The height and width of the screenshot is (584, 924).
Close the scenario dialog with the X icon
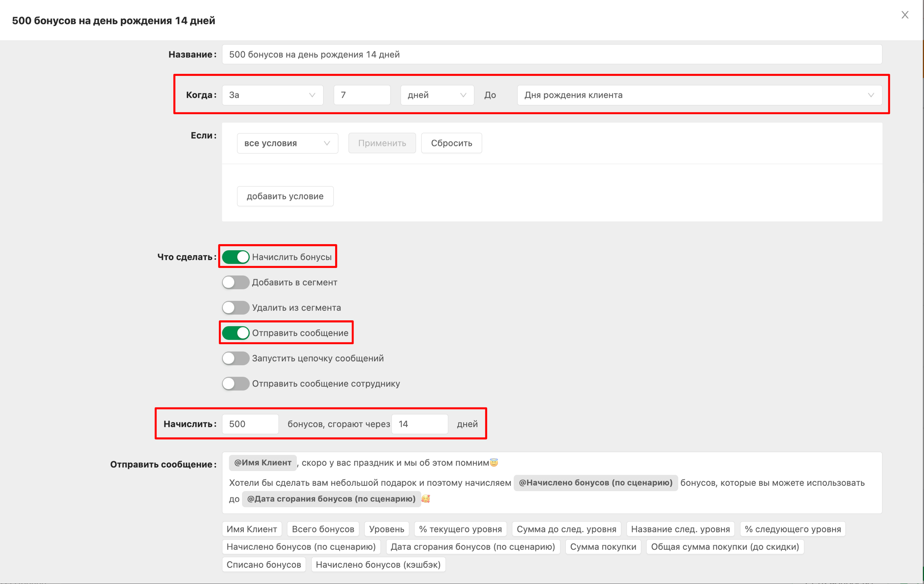coord(905,15)
